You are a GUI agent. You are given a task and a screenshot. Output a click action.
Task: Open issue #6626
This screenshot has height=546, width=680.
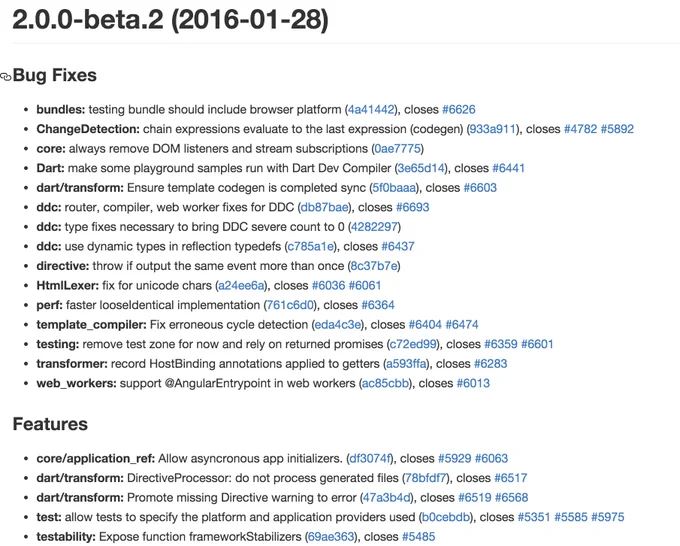point(458,109)
